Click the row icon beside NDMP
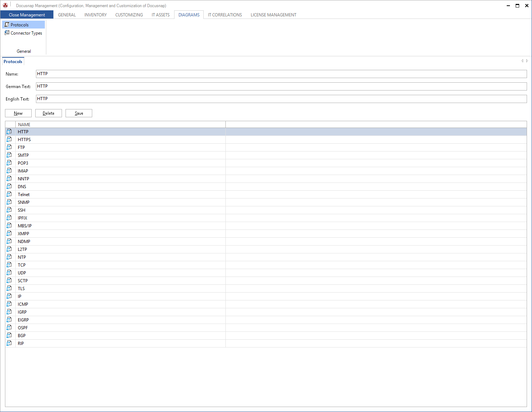 point(9,241)
